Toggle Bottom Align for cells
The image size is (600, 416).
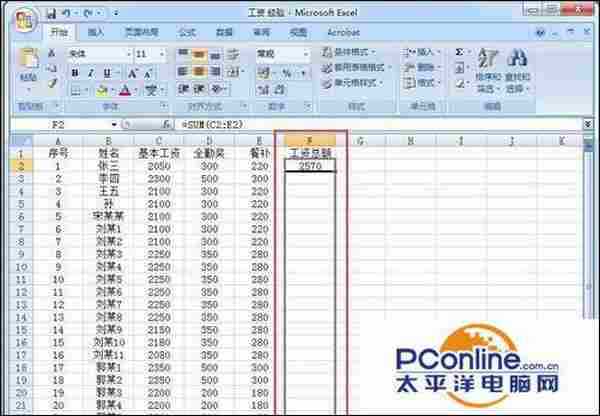pyautogui.click(x=215, y=55)
